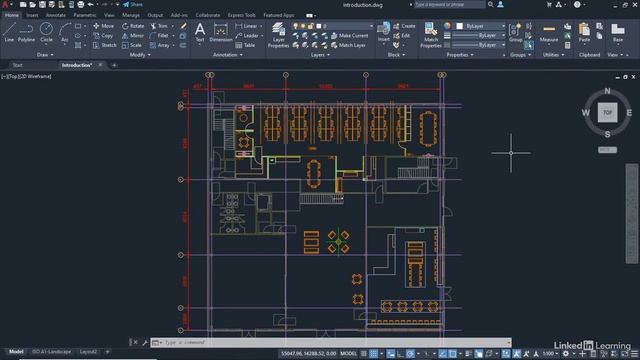Toggle ortho mode in status bar
The image size is (640, 360).
pos(400,354)
